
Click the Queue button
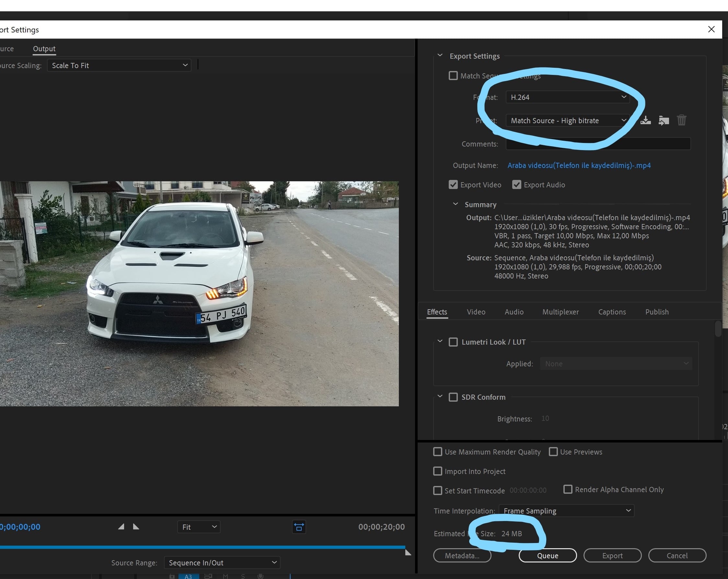[x=547, y=555]
